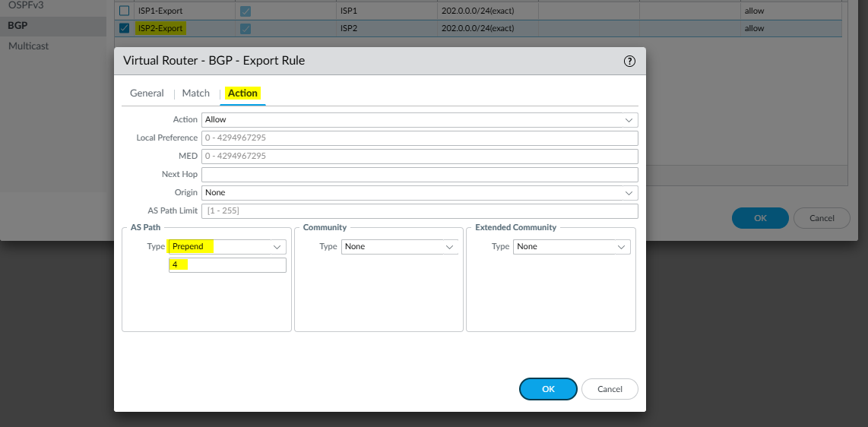Tick the ISP1-Export row selection checkbox
Screen dimensions: 868x427
[x=125, y=11]
